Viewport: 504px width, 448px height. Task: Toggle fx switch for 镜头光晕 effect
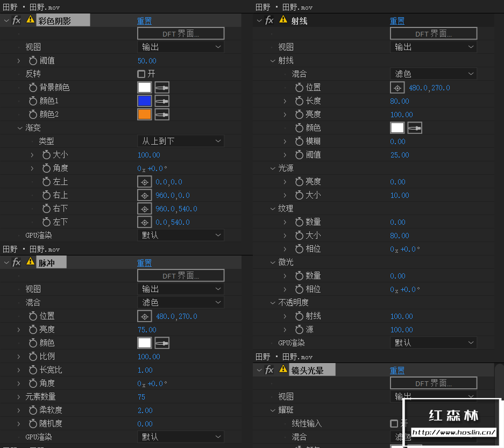[269, 370]
